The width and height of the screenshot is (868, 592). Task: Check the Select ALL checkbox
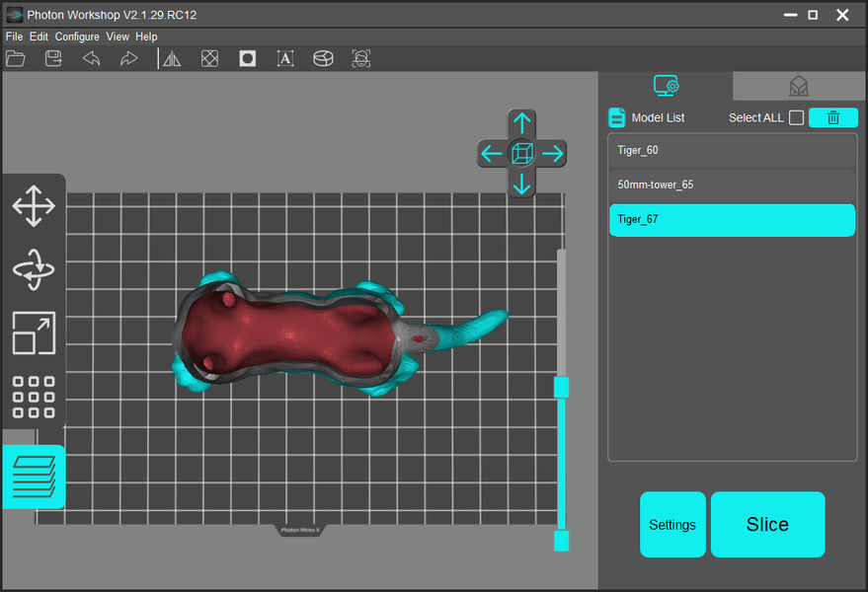[x=796, y=117]
